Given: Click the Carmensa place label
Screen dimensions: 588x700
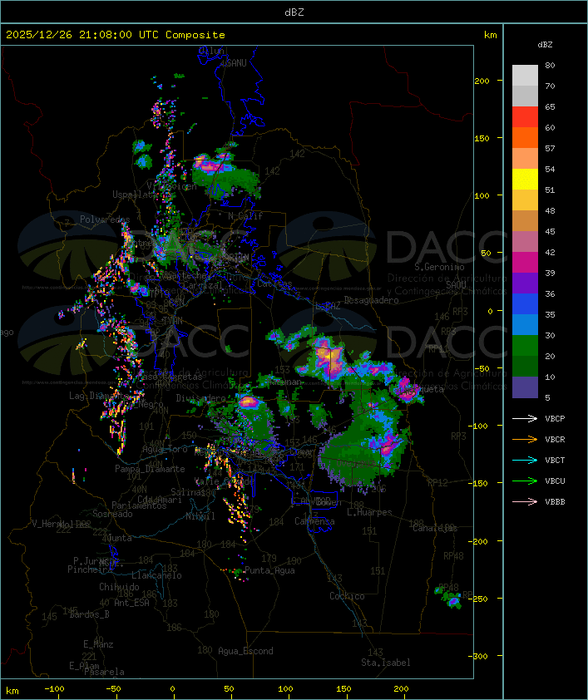Looking at the screenshot, I should pos(314,521).
